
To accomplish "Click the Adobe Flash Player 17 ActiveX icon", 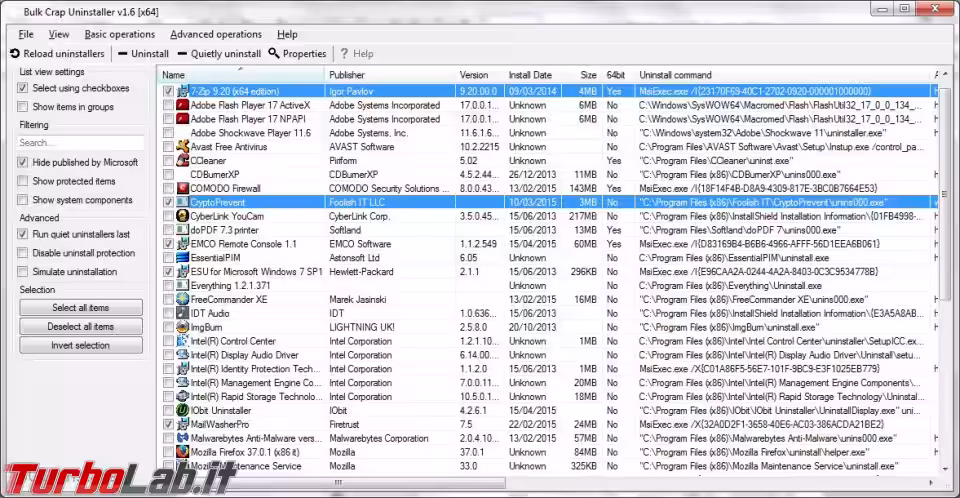I will click(x=182, y=105).
